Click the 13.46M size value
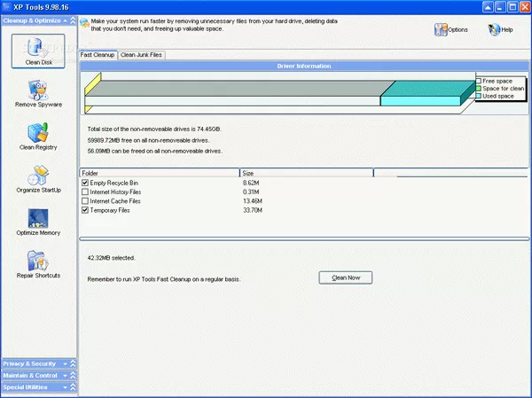The image size is (532, 398). 253,201
